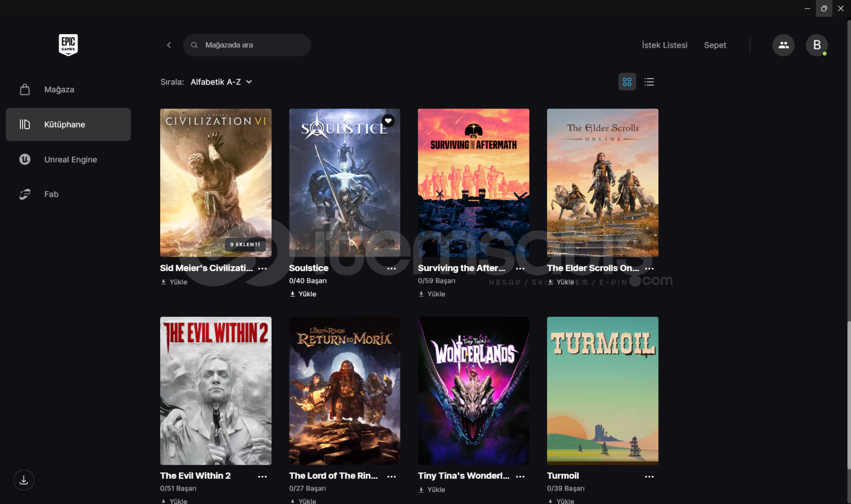This screenshot has height=504, width=851.
Task: Open the Surviving the Aftermath cover
Action: tap(473, 182)
